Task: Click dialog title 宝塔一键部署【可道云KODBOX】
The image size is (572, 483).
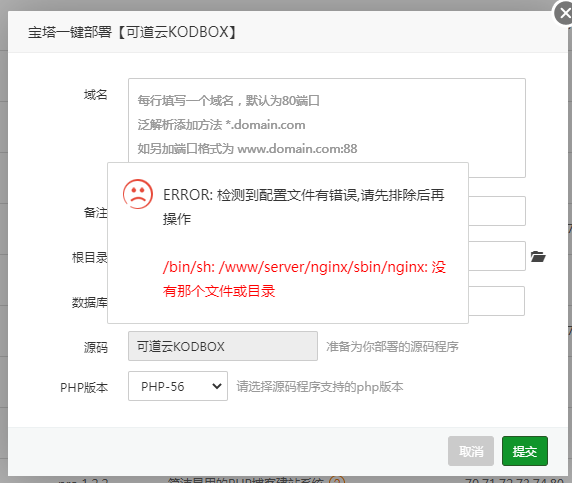Action: click(x=132, y=32)
